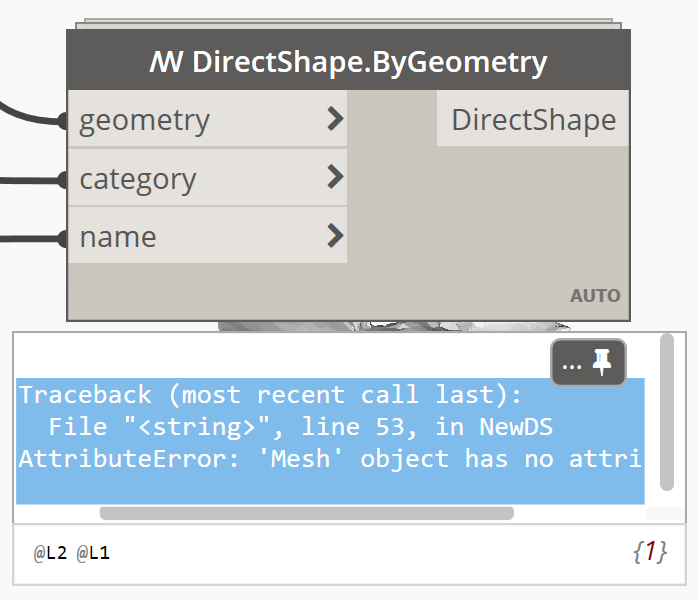The height and width of the screenshot is (600, 698).
Task: Select the DirectShape.ByGeometry node title
Action: click(369, 63)
